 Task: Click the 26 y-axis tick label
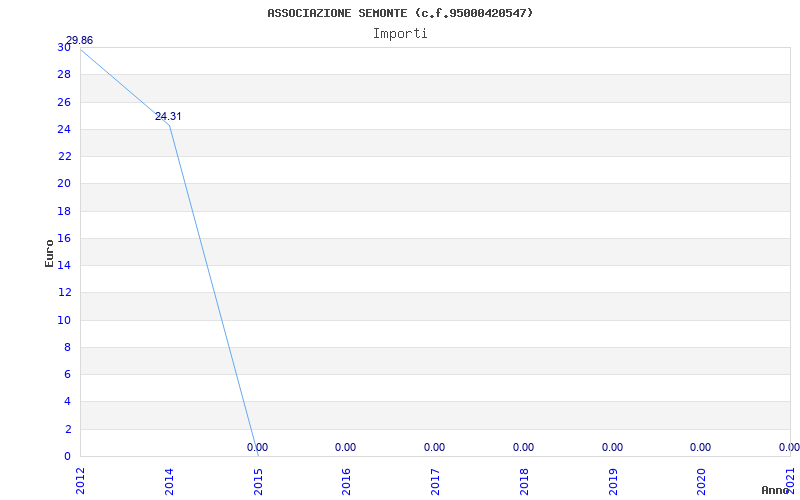point(64,102)
